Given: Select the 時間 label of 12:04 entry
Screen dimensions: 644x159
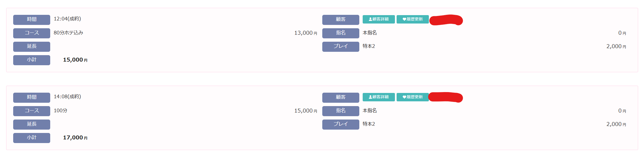Looking at the screenshot, I should click(x=32, y=20).
